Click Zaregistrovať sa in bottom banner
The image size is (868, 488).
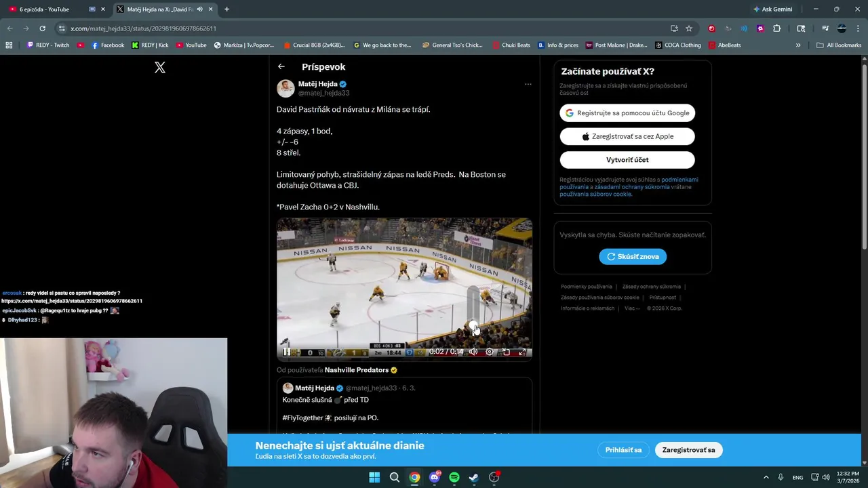[x=688, y=450]
